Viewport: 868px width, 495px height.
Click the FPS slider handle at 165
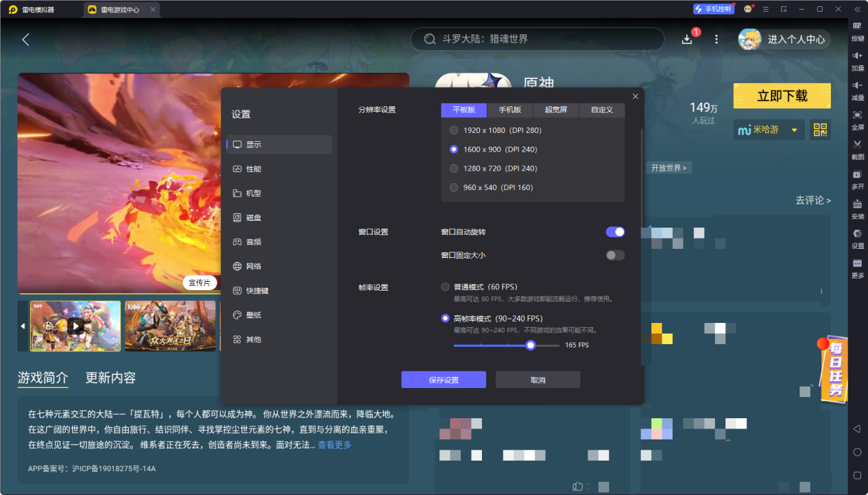coord(531,345)
